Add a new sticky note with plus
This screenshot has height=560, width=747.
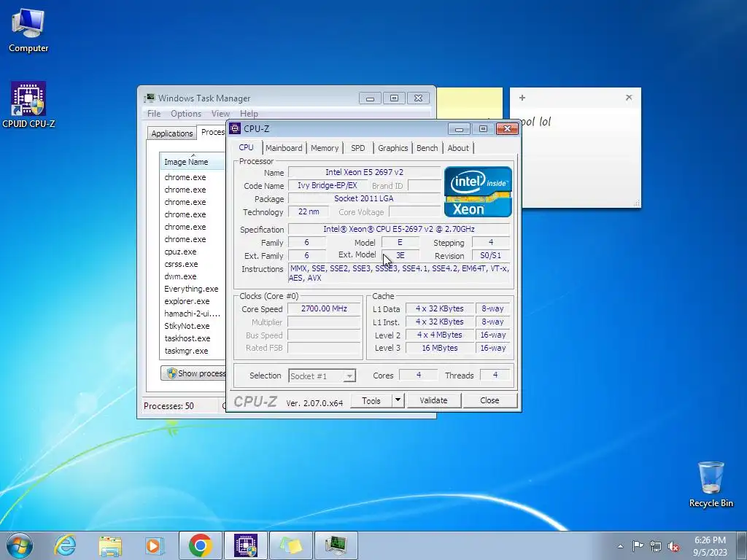click(x=522, y=98)
